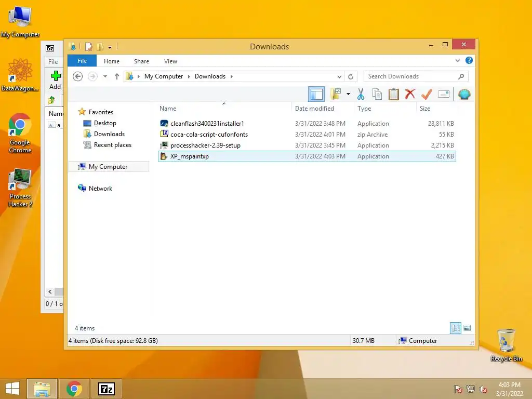Expand the ribbon with the chevron
This screenshot has width=532, height=399.
coord(457,60)
